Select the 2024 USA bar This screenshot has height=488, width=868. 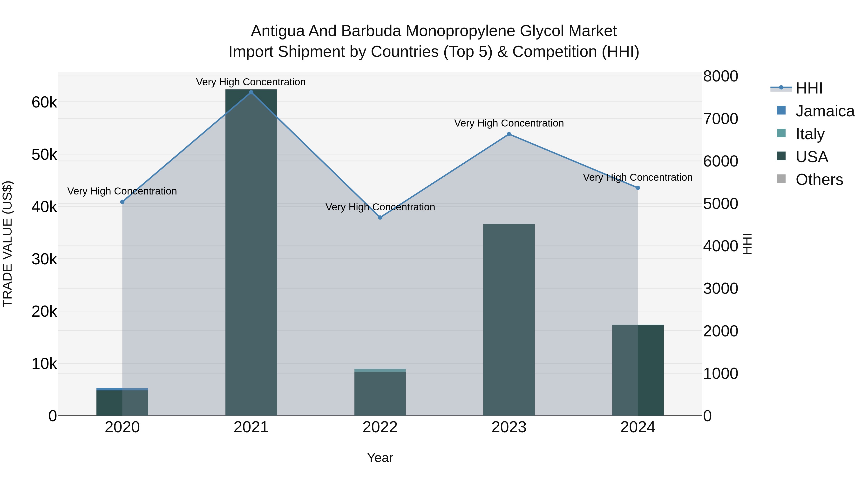(x=638, y=370)
